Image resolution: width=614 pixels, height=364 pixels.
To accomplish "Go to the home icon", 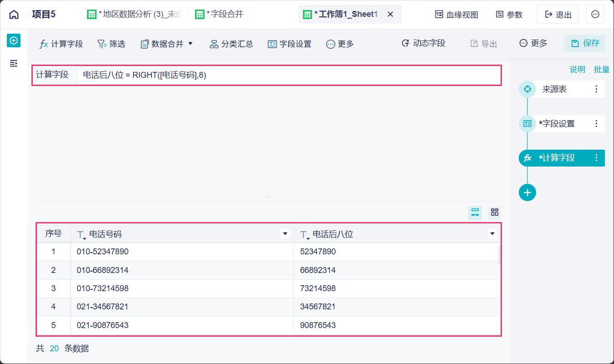I will pos(14,15).
